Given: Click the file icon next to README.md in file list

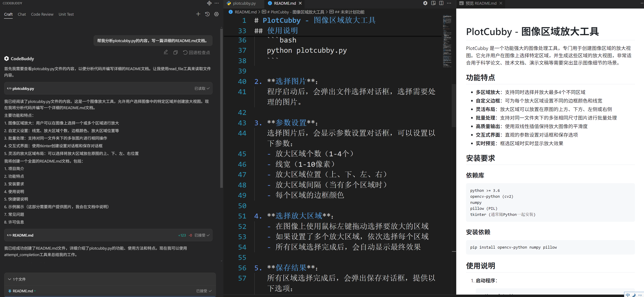Looking at the screenshot, I should pyautogui.click(x=10, y=291).
